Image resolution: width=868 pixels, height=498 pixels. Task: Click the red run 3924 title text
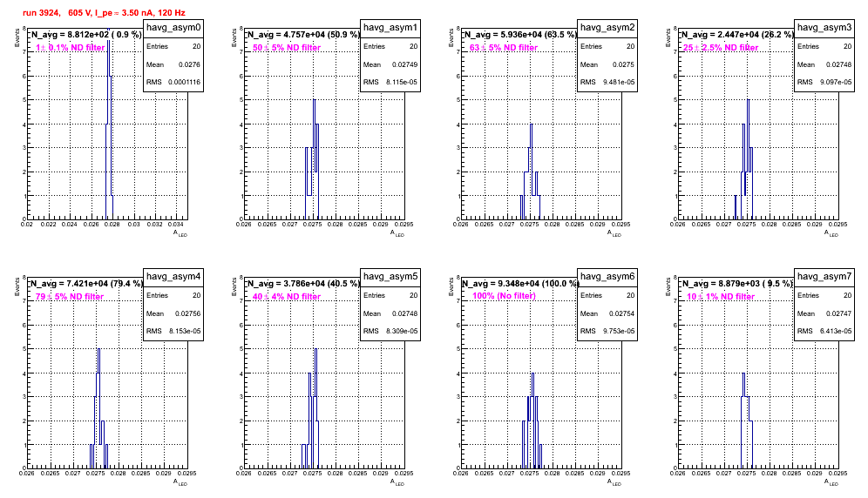coord(104,12)
